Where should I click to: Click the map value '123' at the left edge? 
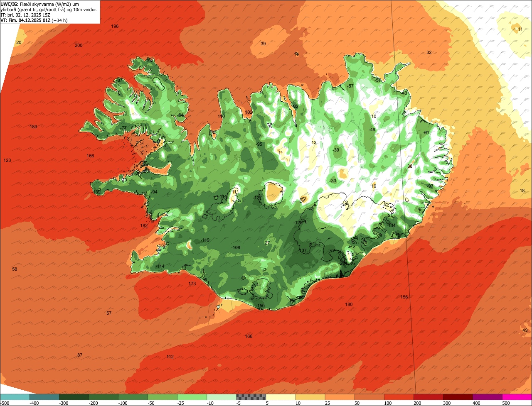click(x=7, y=160)
